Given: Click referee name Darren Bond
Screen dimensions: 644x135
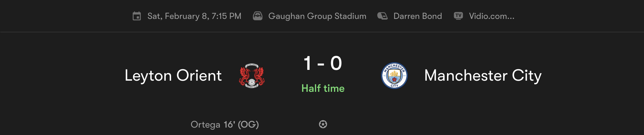Looking at the screenshot, I should pos(418,16).
